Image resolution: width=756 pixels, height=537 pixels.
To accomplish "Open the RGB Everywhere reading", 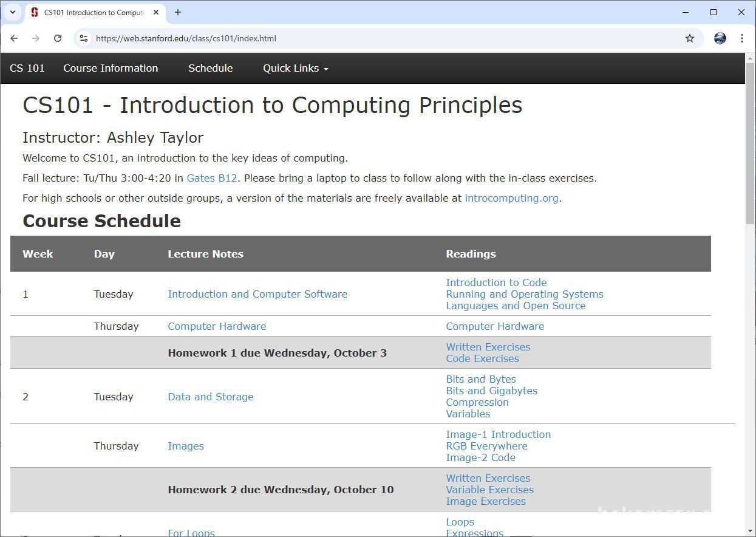I will (486, 446).
